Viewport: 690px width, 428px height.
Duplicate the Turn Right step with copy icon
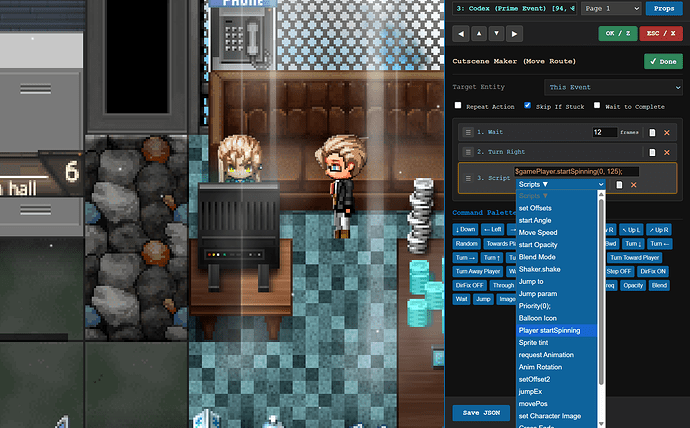pyautogui.click(x=652, y=152)
